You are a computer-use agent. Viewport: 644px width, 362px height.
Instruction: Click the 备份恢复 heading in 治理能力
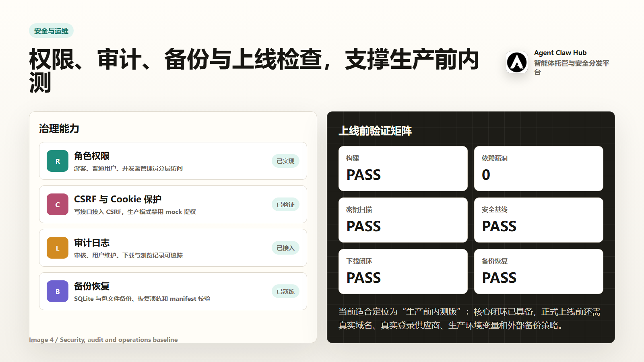point(92,286)
